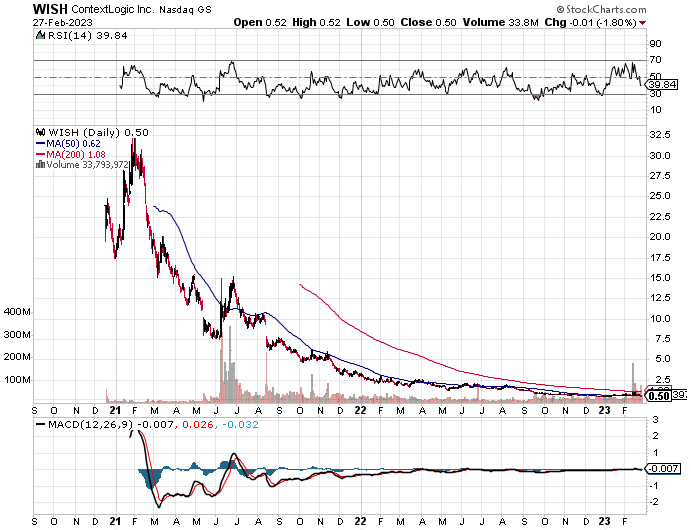Click the red down-arrow beside the Chg value
Screen dimensions: 691x530
tap(643, 22)
